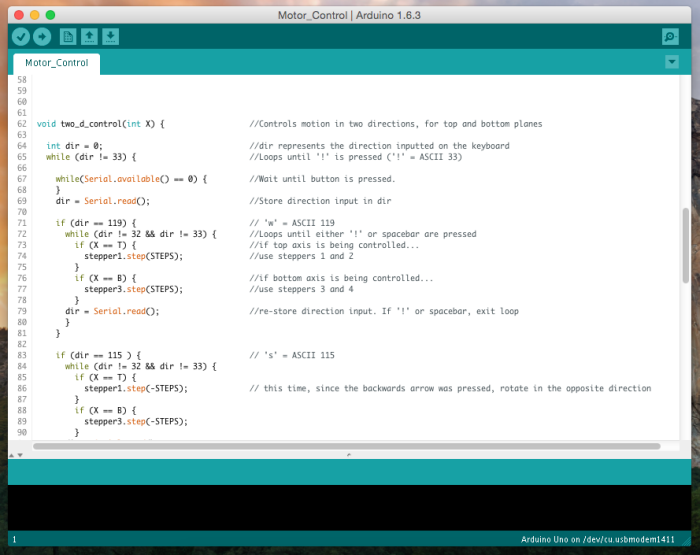This screenshot has width=700, height=555.
Task: Click 'Arduino Uno on /dev/cu.usbmodem1411' status text
Action: point(597,539)
